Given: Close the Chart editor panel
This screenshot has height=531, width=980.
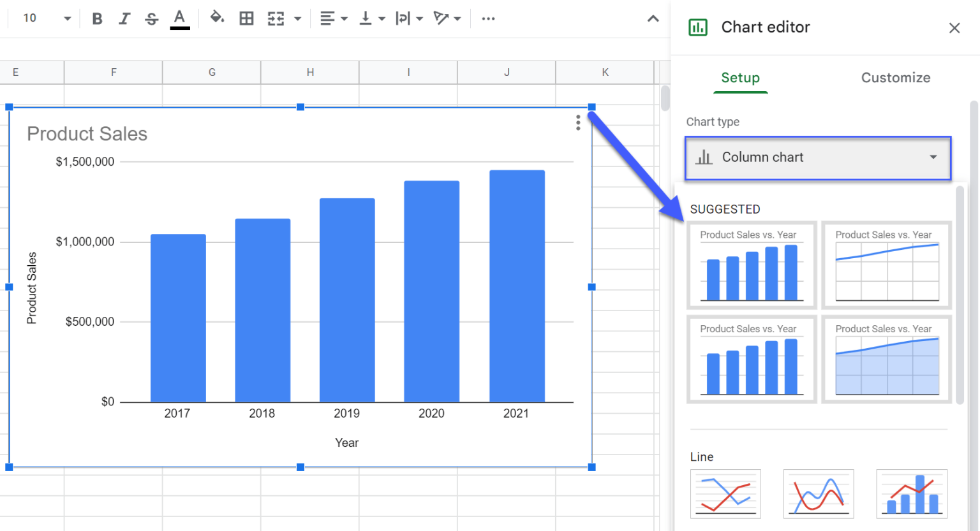Looking at the screenshot, I should [x=954, y=28].
